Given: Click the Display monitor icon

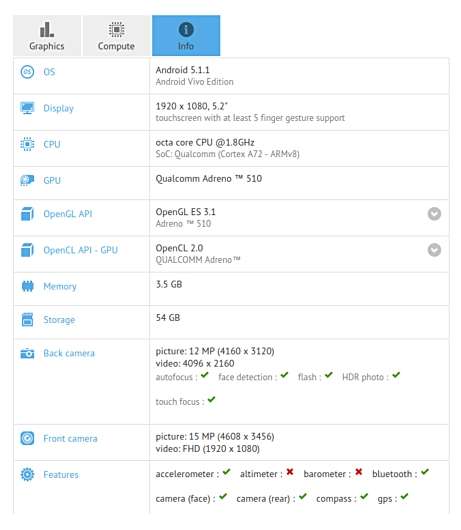Looking at the screenshot, I should pos(27,108).
